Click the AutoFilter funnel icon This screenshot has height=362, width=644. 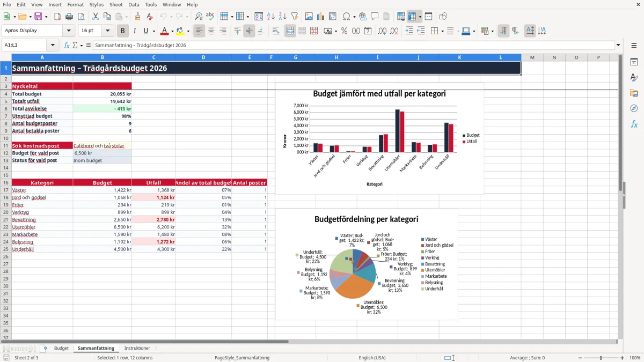(x=295, y=17)
